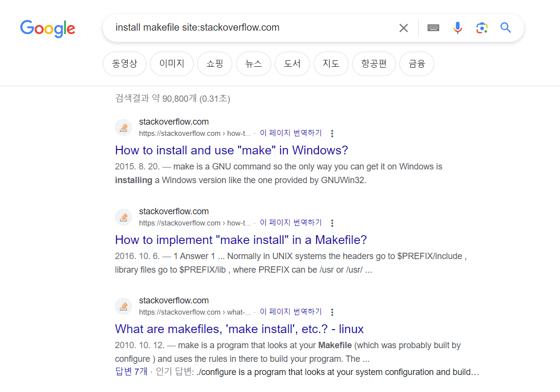Select the 도서 filter tab

292,64
